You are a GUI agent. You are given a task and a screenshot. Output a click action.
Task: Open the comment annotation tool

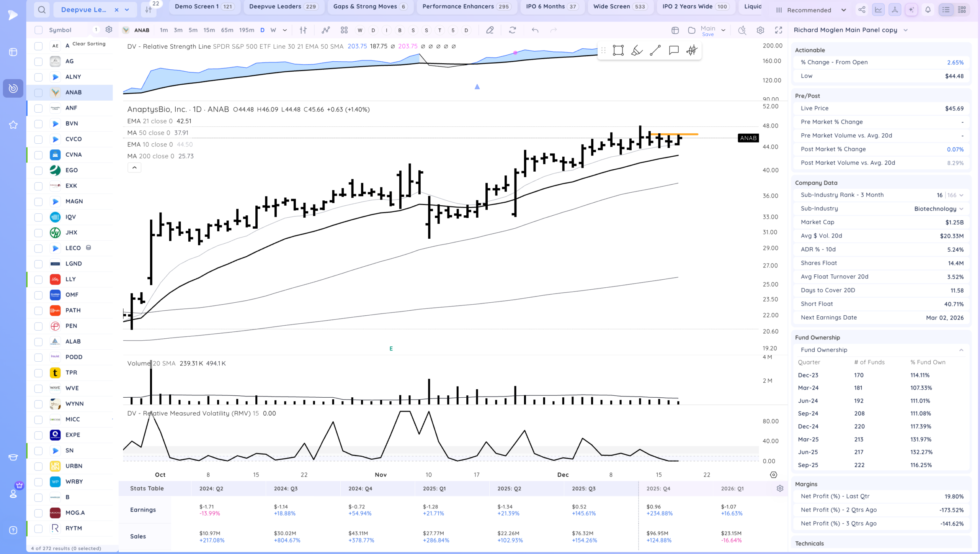coord(674,50)
